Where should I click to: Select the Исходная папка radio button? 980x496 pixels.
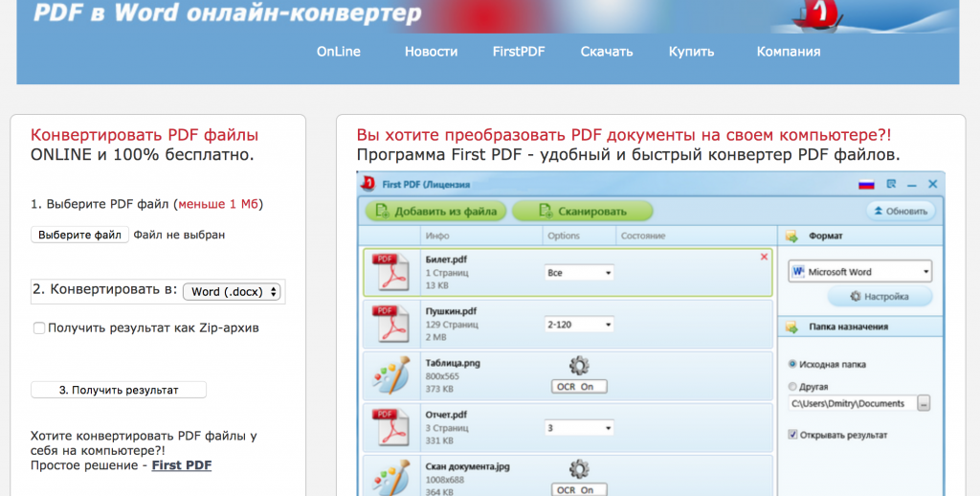point(792,364)
